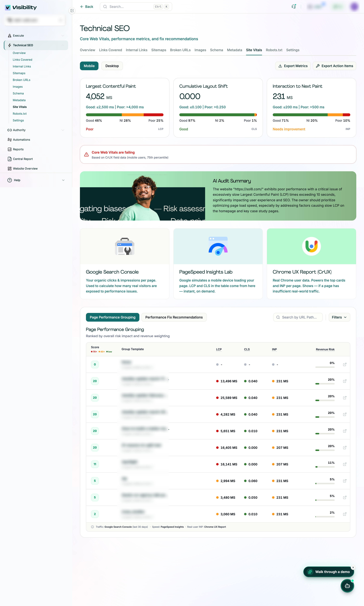Click Export Action Items button
Image resolution: width=364 pixels, height=606 pixels.
pyautogui.click(x=334, y=66)
